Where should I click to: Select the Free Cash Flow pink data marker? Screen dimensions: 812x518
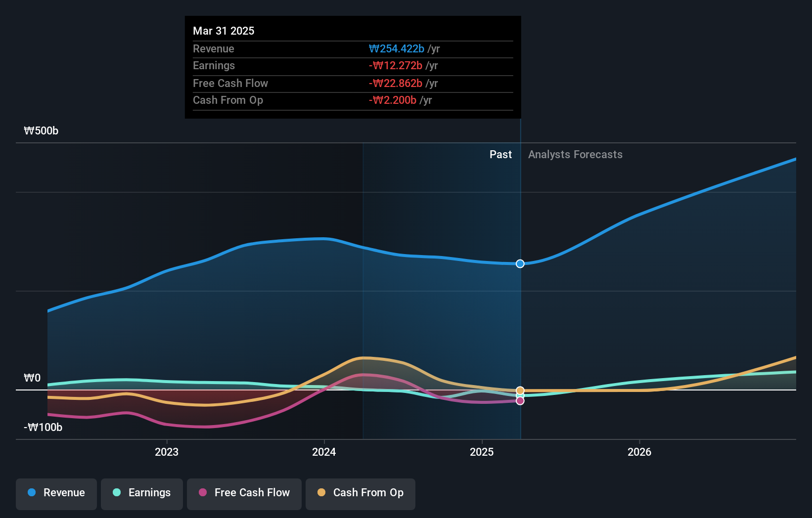pos(520,401)
